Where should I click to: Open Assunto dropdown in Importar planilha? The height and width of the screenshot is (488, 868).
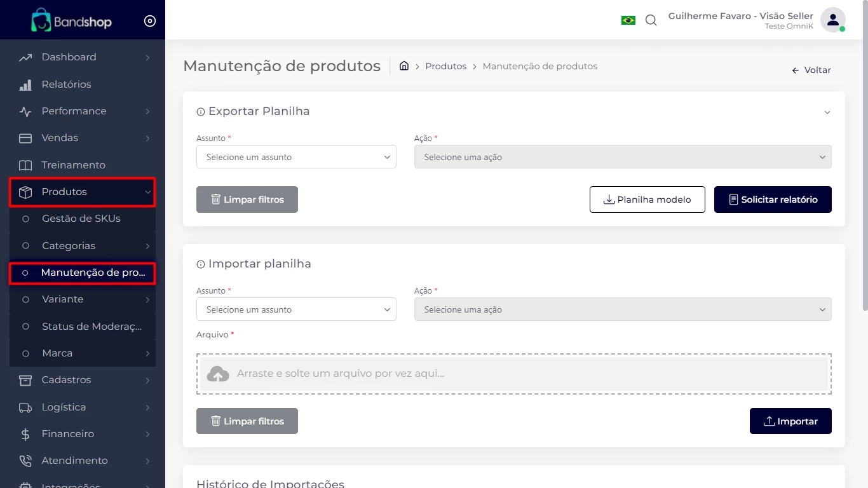[x=296, y=309]
